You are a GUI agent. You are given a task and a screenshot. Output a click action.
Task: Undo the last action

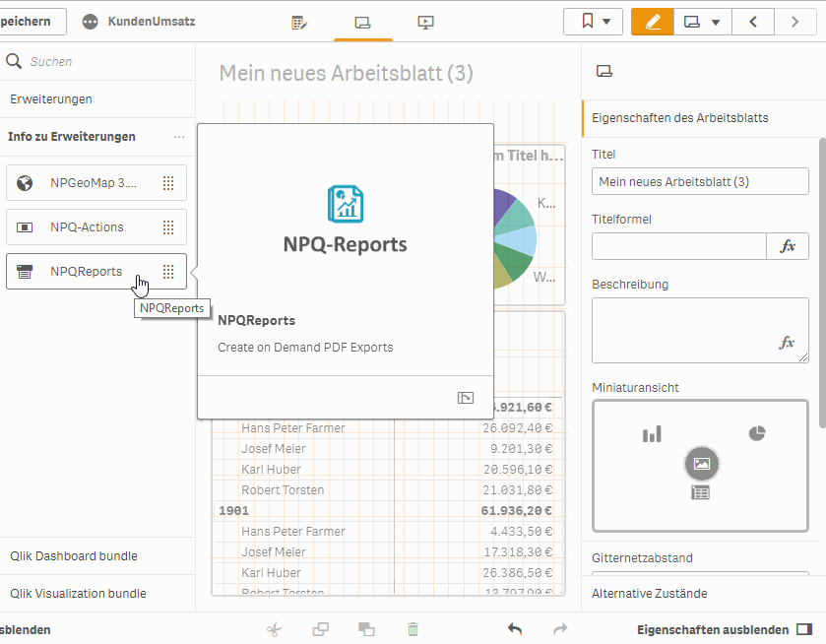click(x=515, y=628)
